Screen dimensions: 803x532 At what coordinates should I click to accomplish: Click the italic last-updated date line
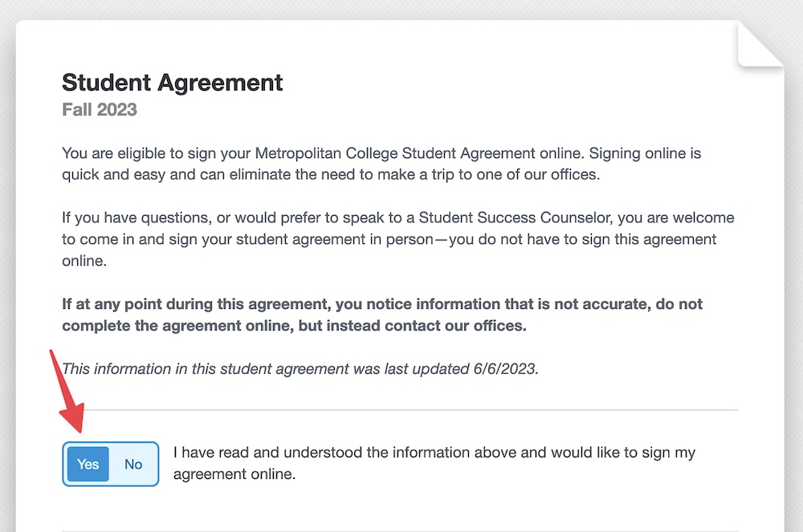300,368
